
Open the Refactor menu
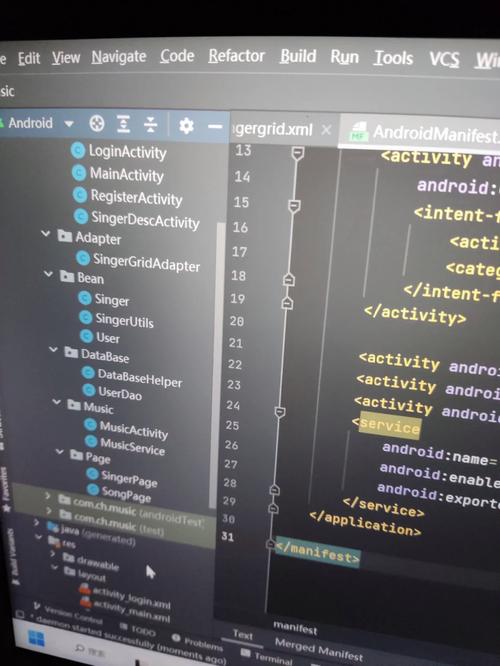click(237, 56)
